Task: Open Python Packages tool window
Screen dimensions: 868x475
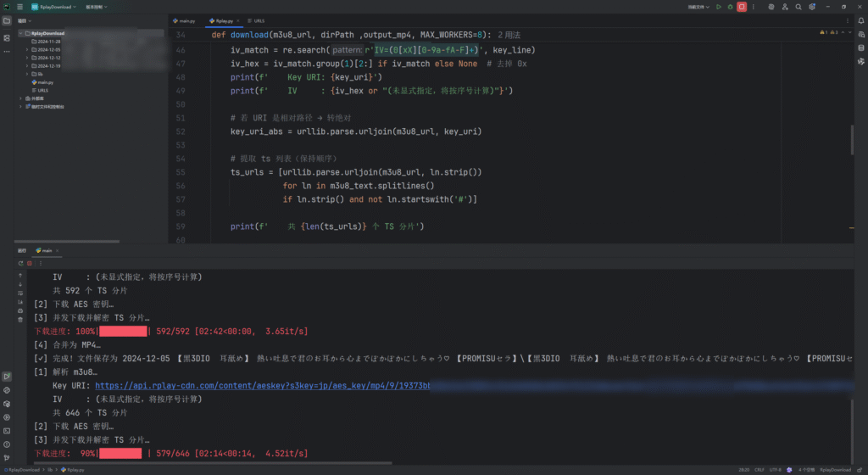Action: [7, 404]
